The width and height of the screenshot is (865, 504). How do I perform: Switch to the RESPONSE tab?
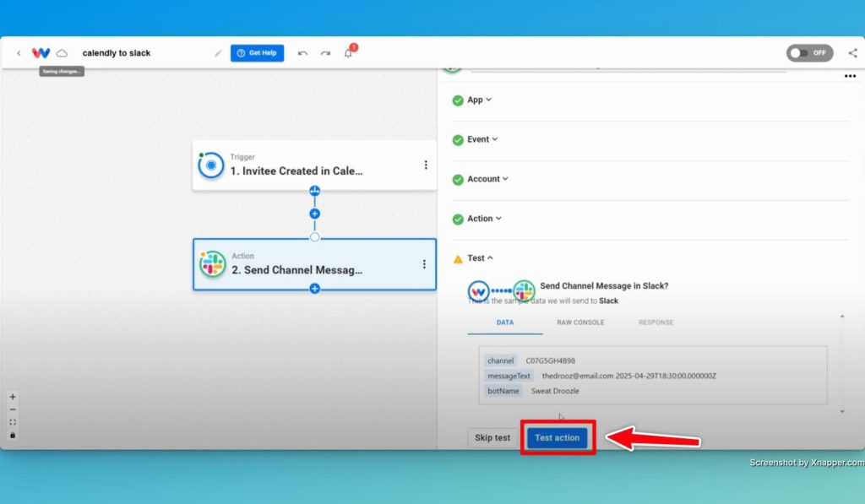[x=656, y=322]
